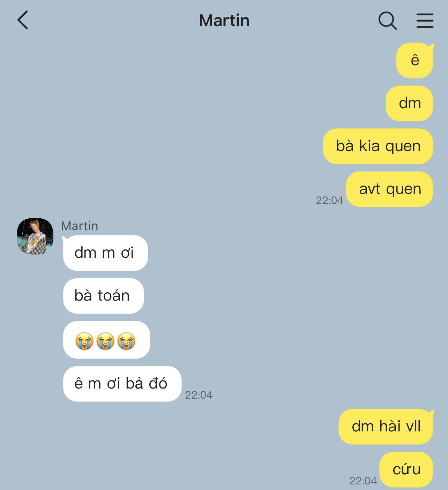
Task: Select the sender name Martin above messages
Action: click(x=80, y=226)
